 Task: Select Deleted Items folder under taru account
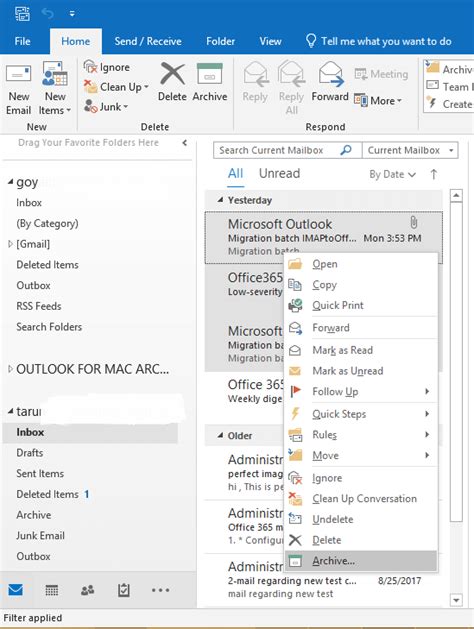click(x=47, y=494)
